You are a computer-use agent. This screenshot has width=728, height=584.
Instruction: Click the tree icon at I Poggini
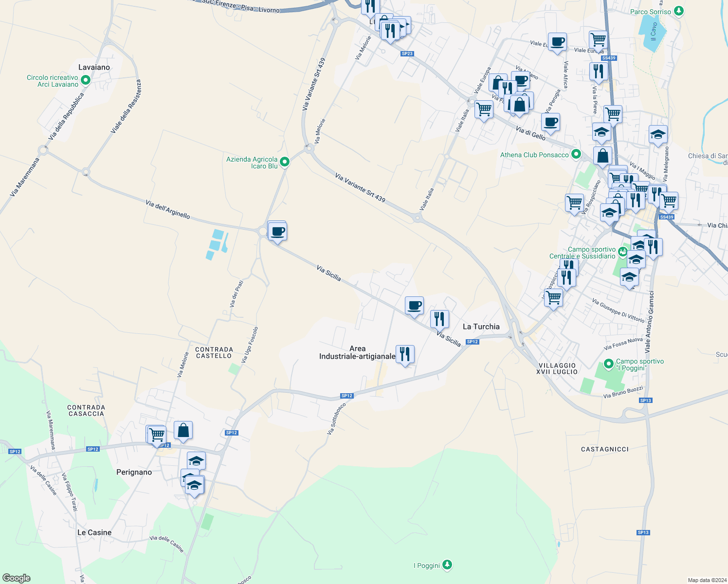[447, 565]
